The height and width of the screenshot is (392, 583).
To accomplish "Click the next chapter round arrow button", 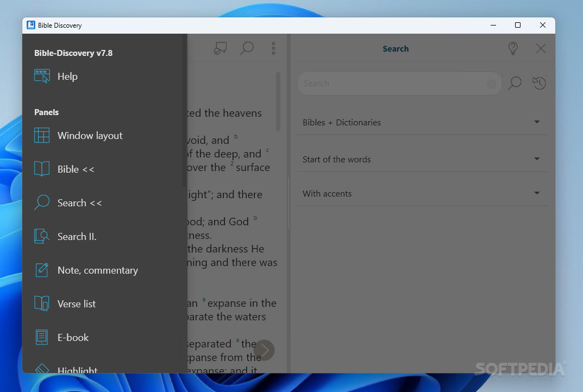I will coord(264,350).
